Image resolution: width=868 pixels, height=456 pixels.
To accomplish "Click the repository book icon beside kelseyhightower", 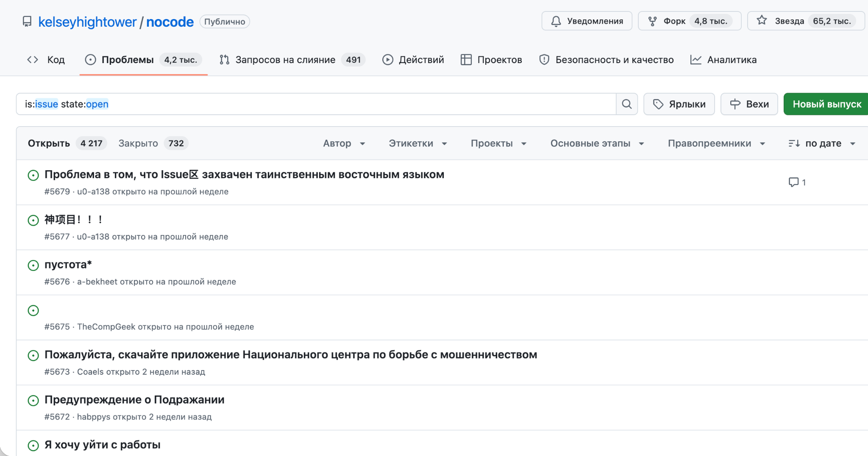I will 27,21.
